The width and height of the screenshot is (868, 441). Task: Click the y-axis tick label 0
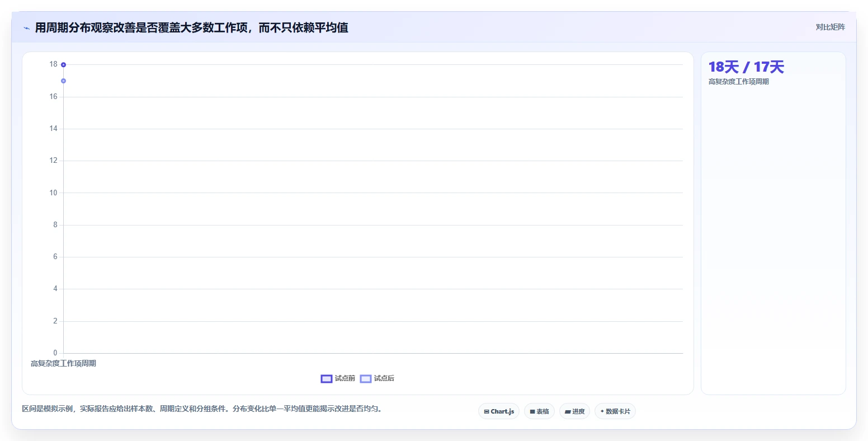pos(55,353)
